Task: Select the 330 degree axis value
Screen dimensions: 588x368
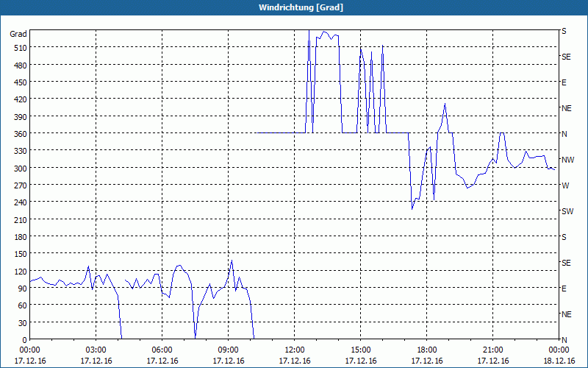Action: 21,152
